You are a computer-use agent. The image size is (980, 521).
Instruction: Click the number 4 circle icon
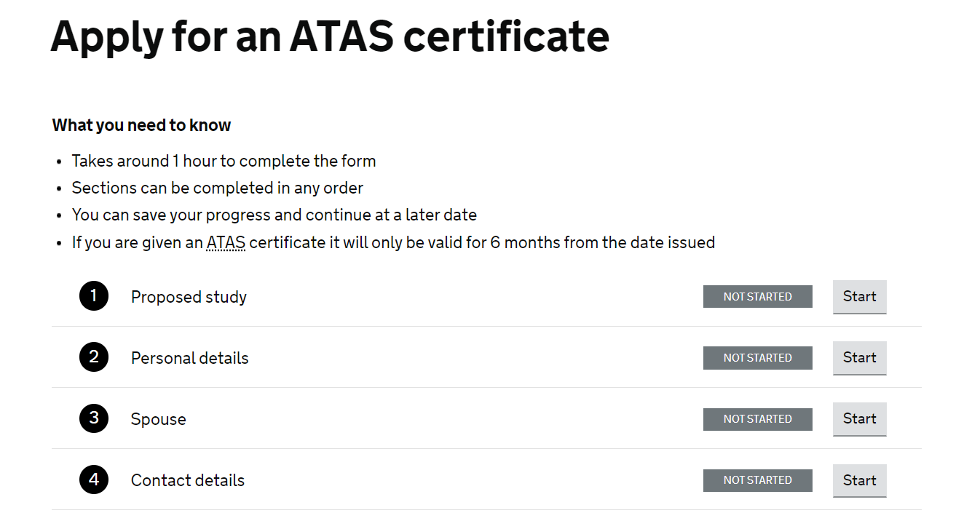94,480
